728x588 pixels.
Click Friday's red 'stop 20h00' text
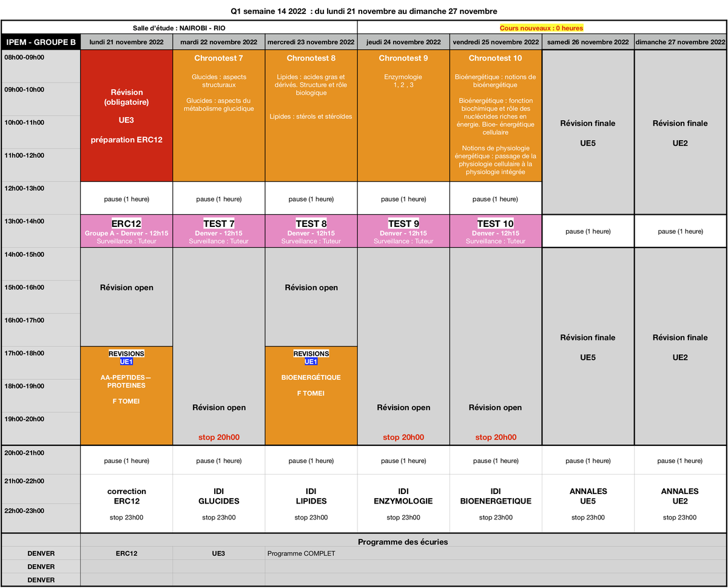tap(496, 438)
